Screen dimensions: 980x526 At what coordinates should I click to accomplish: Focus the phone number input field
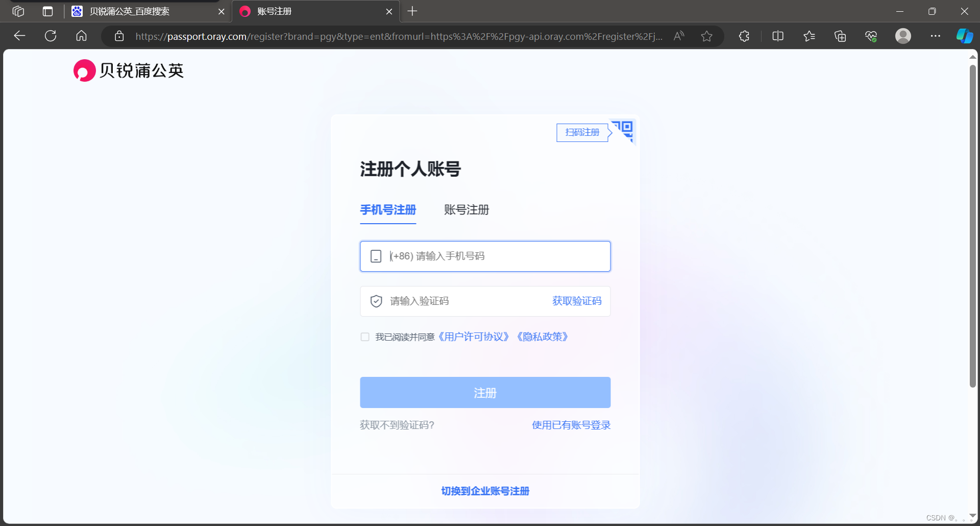pyautogui.click(x=485, y=256)
